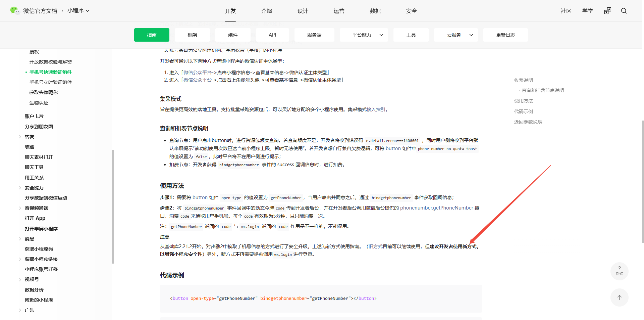Open the search magnifier icon
644x320 pixels.
point(624,11)
